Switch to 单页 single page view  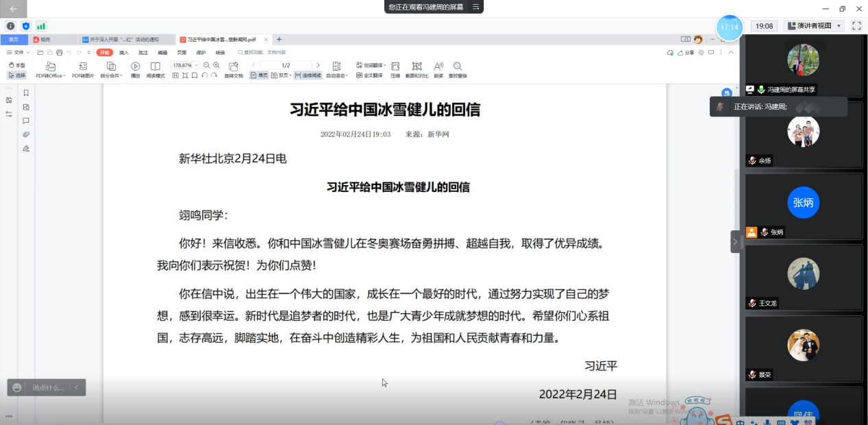(x=259, y=75)
